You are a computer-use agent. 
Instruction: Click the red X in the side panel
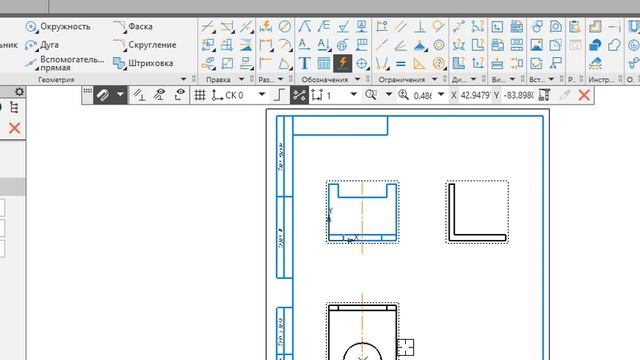tap(14, 128)
